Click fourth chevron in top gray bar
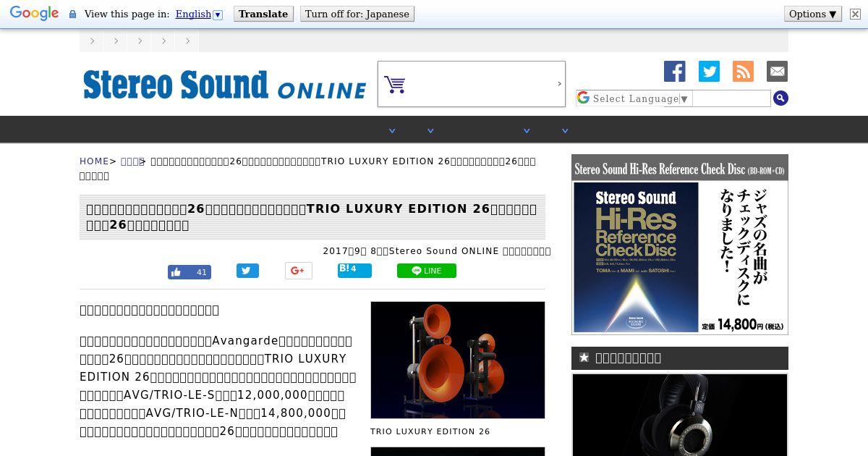 [163, 41]
